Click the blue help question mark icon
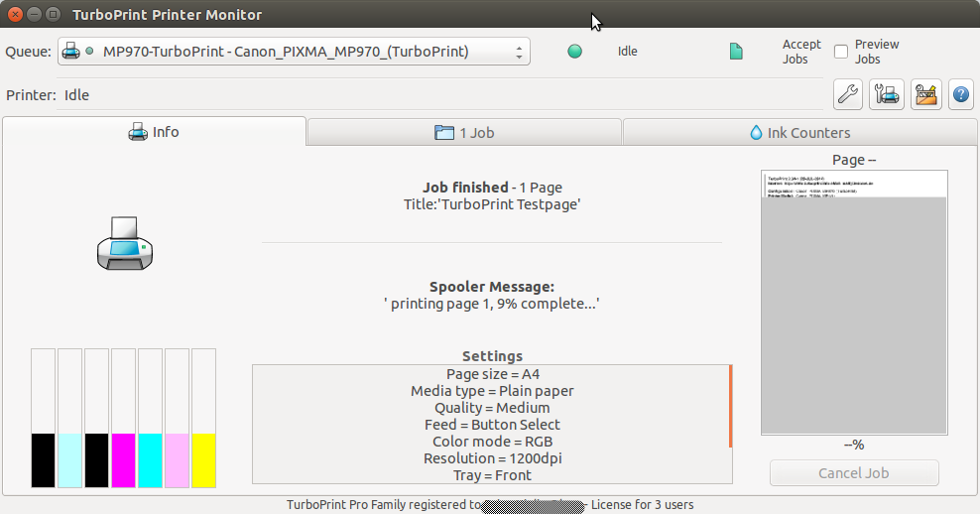Viewport: 980px width, 514px height. coord(960,94)
